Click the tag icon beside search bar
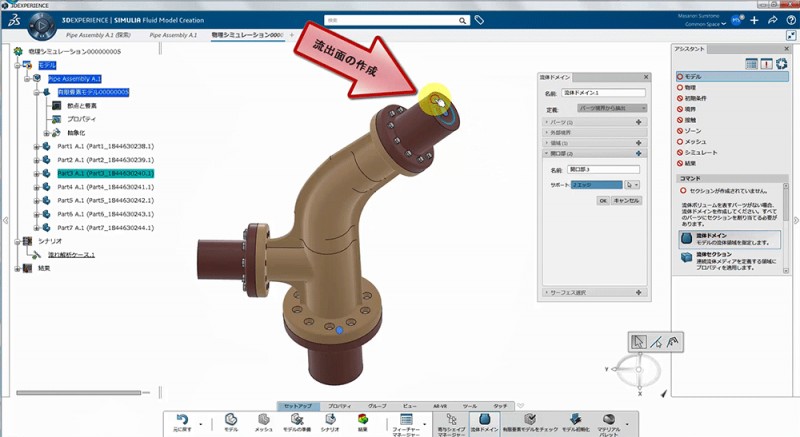Viewport: 800px width, 437px height. (479, 19)
